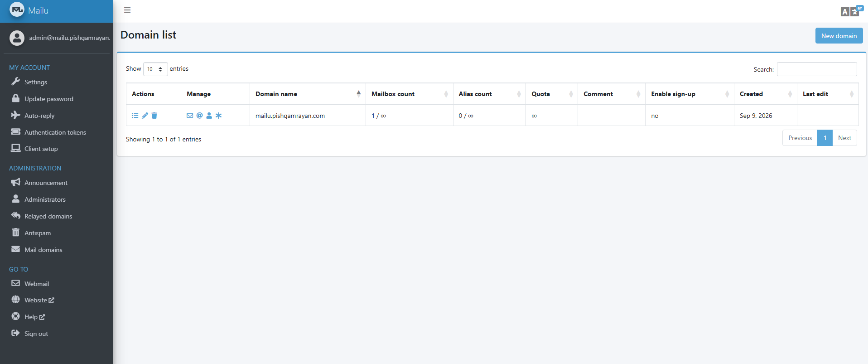868x364 pixels.
Task: Sign out of the admin account
Action: pos(57,334)
